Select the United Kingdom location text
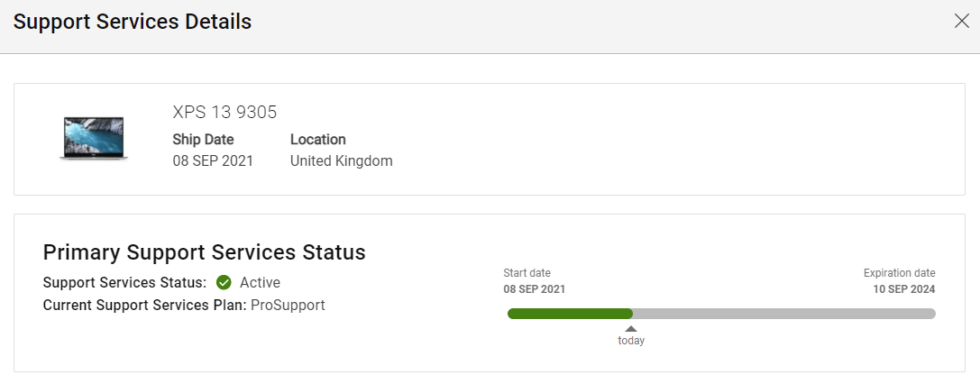Viewport: 980px width, 384px height. (342, 161)
